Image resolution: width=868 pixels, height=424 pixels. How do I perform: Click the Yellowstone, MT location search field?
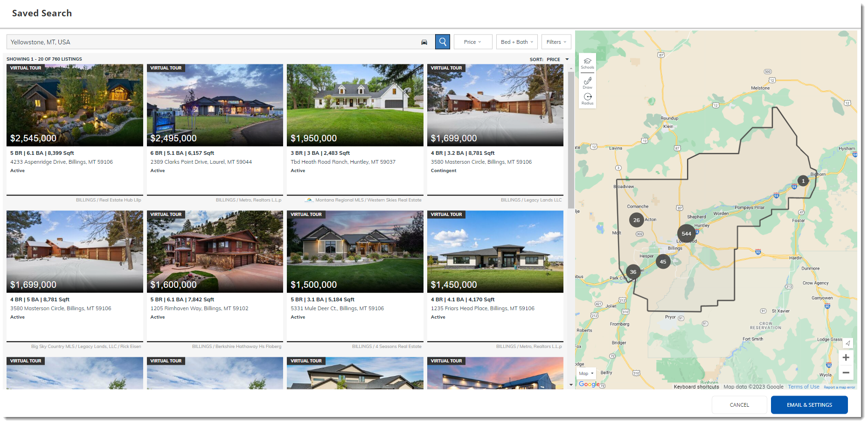pos(212,42)
